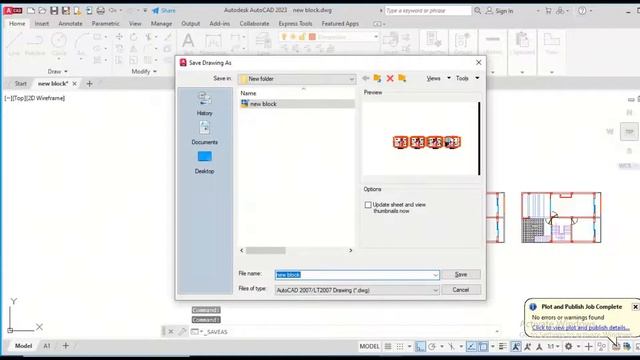Click the AutoCAD application menu logo
The image size is (640, 360).
click(x=13, y=11)
